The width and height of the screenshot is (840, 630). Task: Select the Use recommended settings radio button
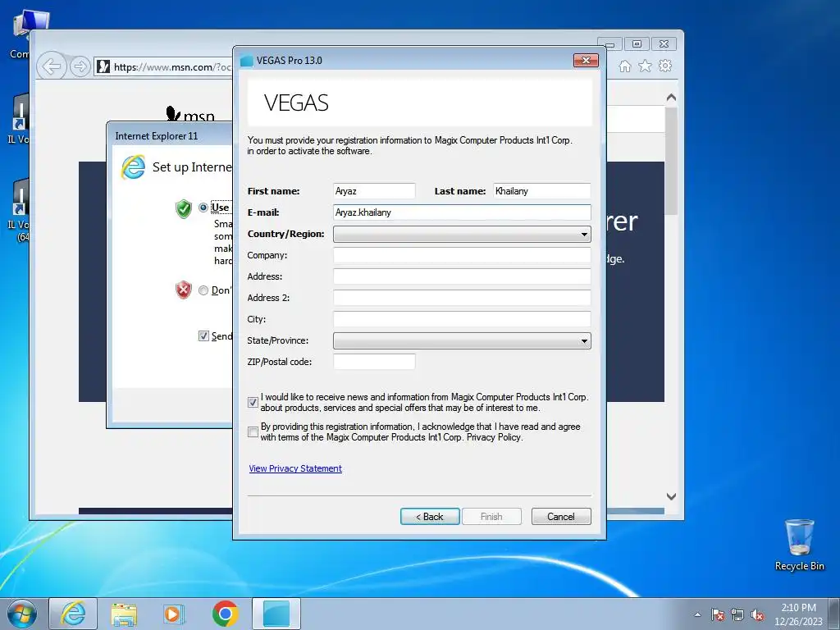click(x=203, y=208)
